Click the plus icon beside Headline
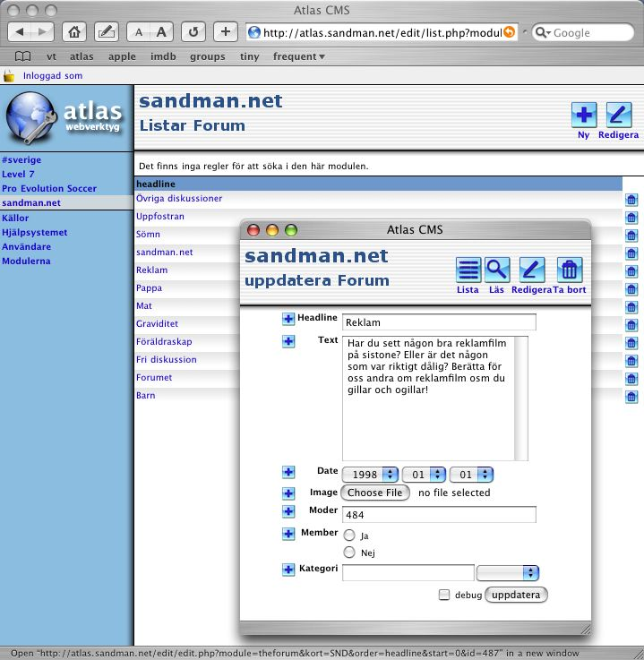The height and width of the screenshot is (660, 644). click(288, 319)
